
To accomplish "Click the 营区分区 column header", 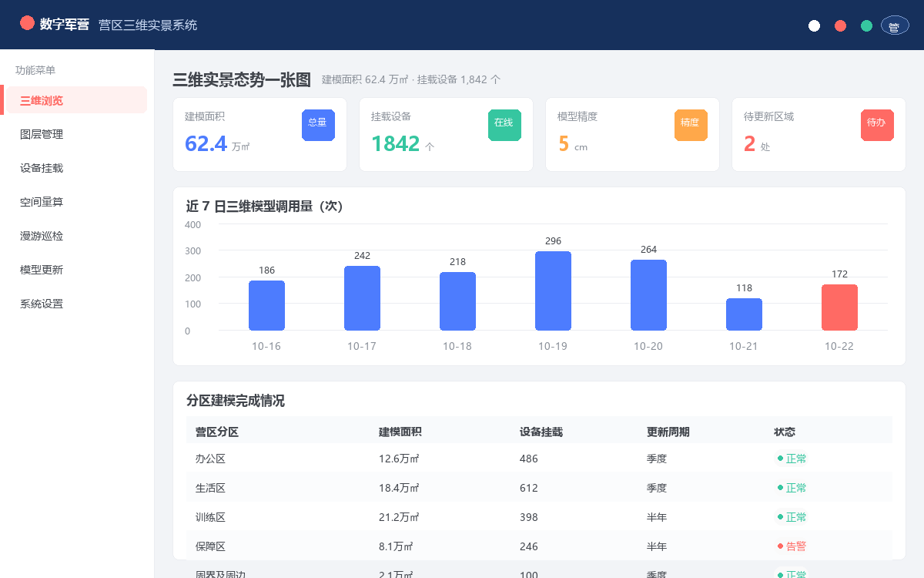I will pyautogui.click(x=217, y=432).
